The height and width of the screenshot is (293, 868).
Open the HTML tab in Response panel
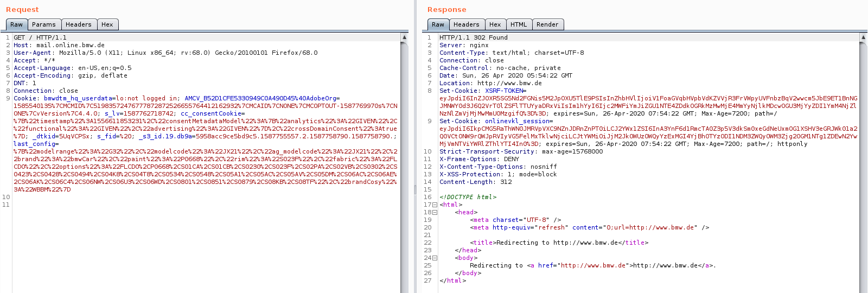pyautogui.click(x=519, y=24)
